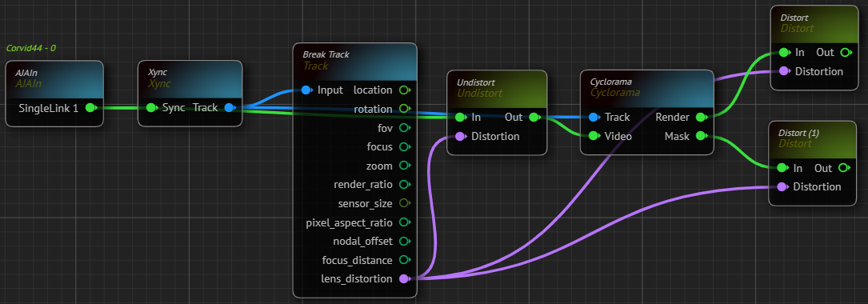Click the Corvid44 - 0 label
Image resolution: width=868 pixels, height=304 pixels.
[31, 48]
